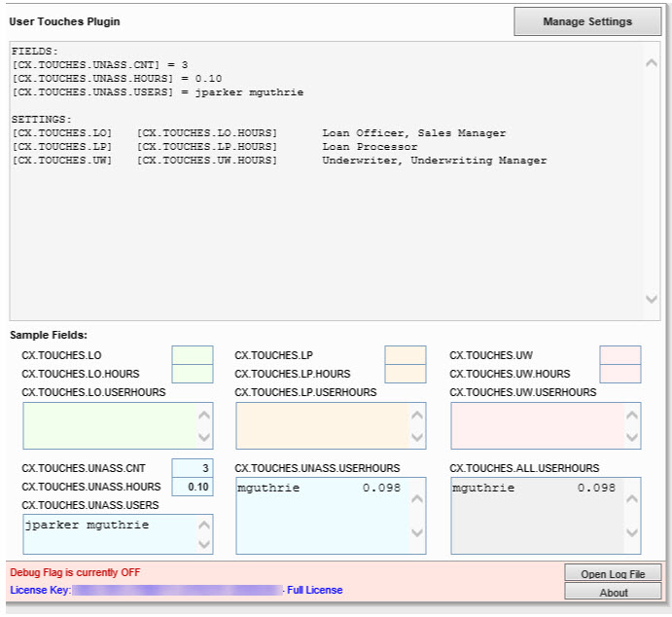Select the CX.TOUCHES.LO.HOURS input field
This screenshot has width=672, height=617.
[x=192, y=374]
